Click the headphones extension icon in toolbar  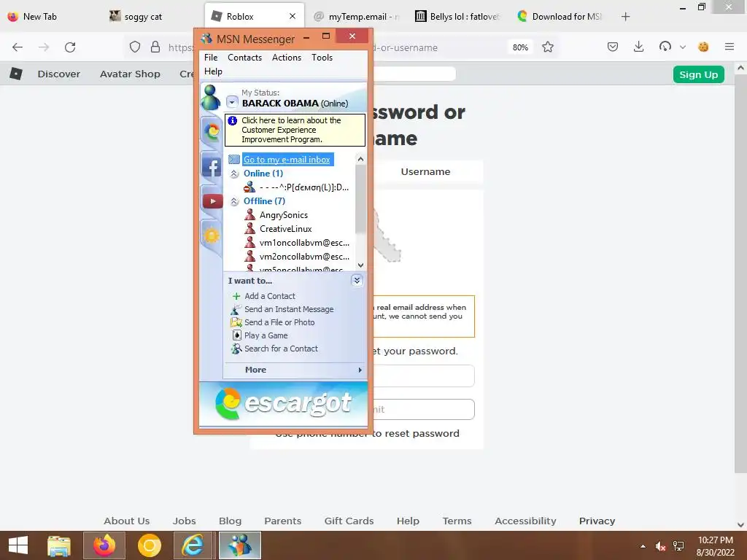pos(665,47)
